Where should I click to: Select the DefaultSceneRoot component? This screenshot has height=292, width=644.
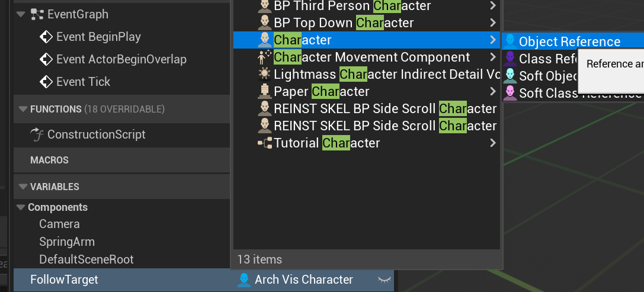pyautogui.click(x=86, y=259)
